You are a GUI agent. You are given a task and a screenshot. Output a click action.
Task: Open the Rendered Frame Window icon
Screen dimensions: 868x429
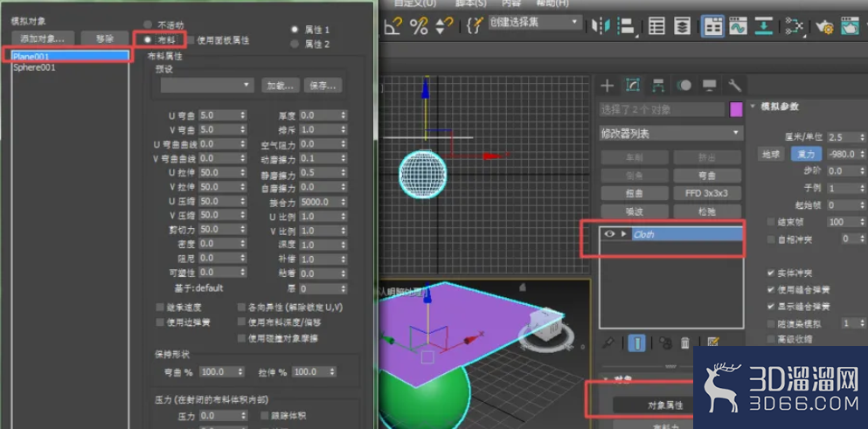850,26
